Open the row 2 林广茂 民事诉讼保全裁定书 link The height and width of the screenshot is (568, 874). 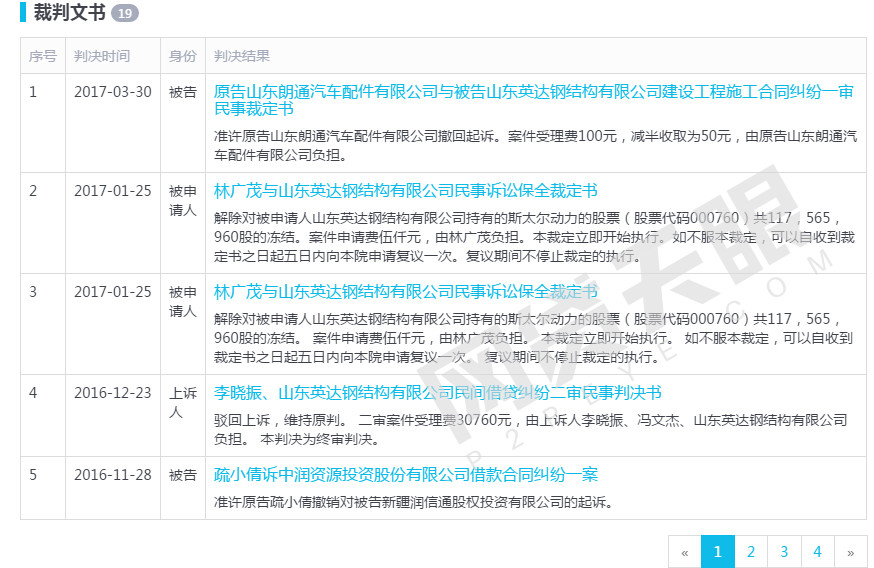pos(405,191)
